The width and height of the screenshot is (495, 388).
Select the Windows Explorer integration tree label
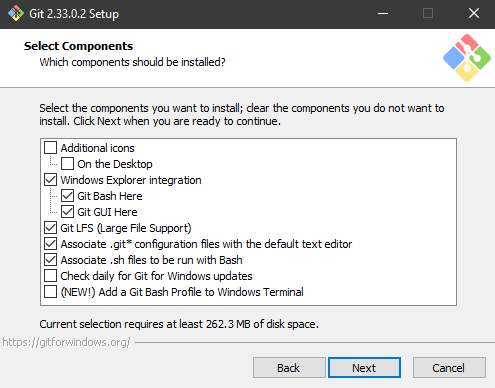click(131, 180)
